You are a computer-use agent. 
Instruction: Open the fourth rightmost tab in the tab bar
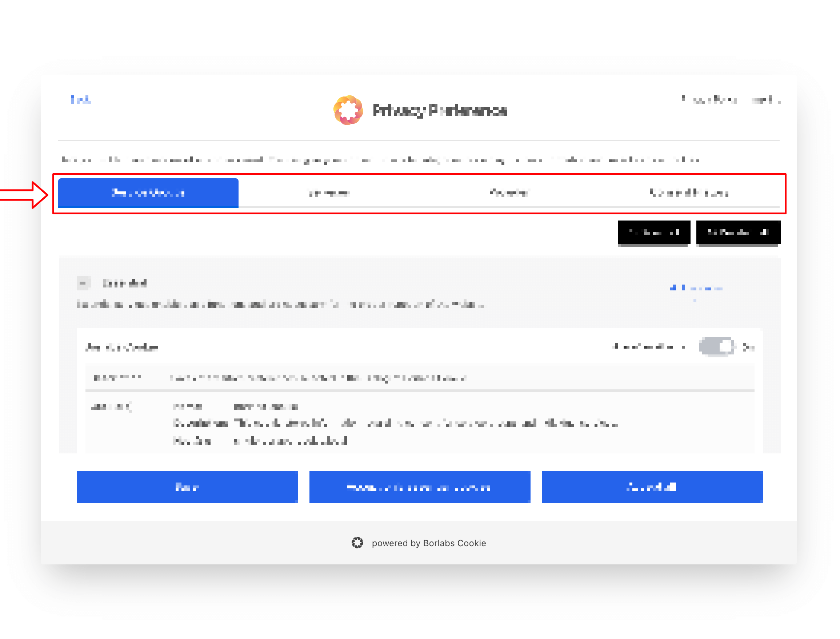689,193
